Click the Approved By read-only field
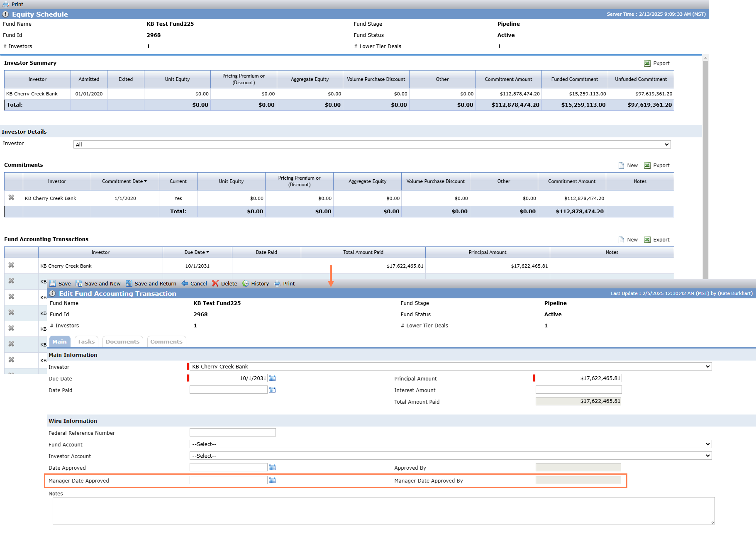756x534 pixels. [578, 467]
